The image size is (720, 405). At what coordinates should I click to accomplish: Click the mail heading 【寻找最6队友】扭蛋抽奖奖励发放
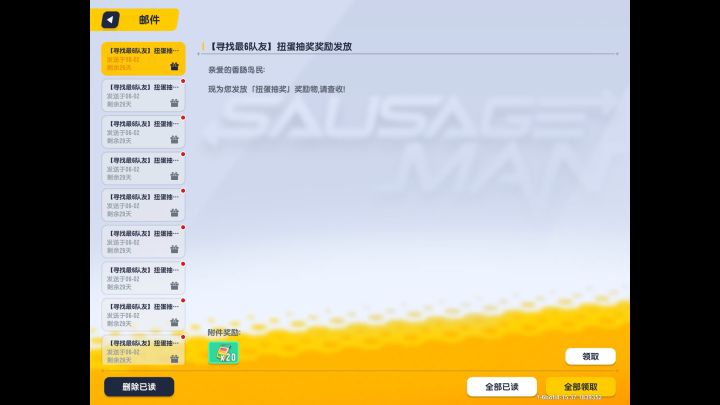pyautogui.click(x=280, y=46)
